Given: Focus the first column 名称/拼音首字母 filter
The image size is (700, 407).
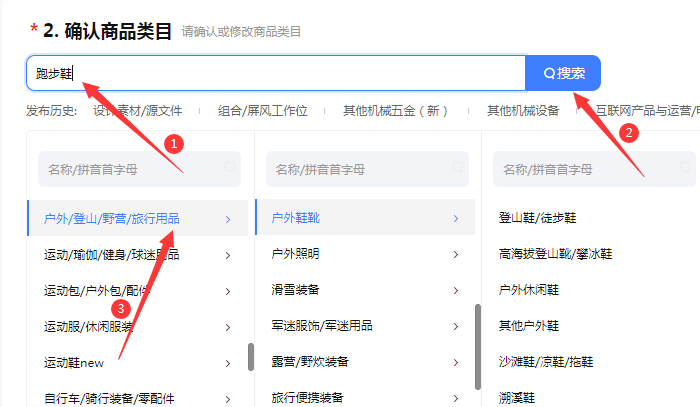Looking at the screenshot, I should (x=130, y=169).
